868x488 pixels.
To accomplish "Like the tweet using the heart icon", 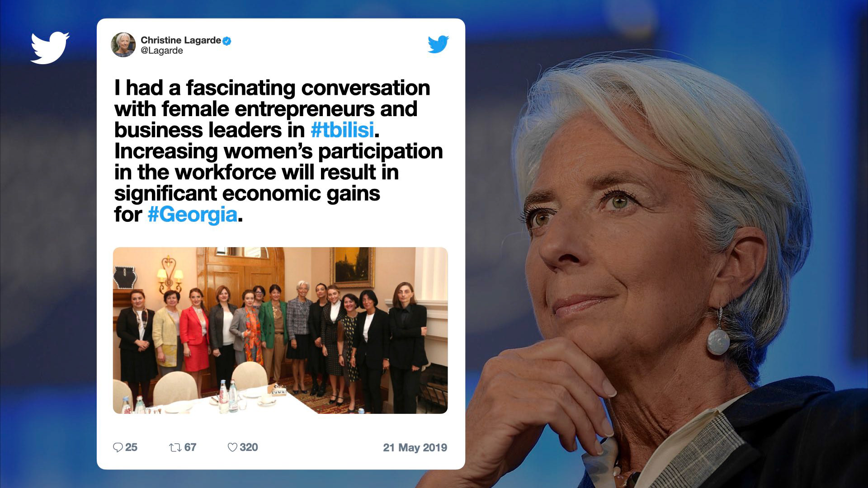I will tap(232, 447).
